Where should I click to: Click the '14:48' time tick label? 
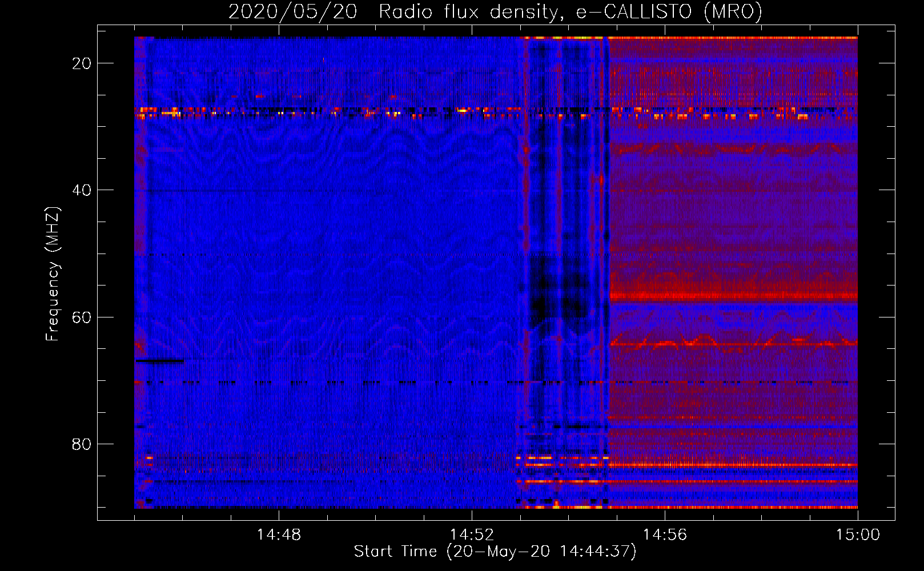(279, 535)
